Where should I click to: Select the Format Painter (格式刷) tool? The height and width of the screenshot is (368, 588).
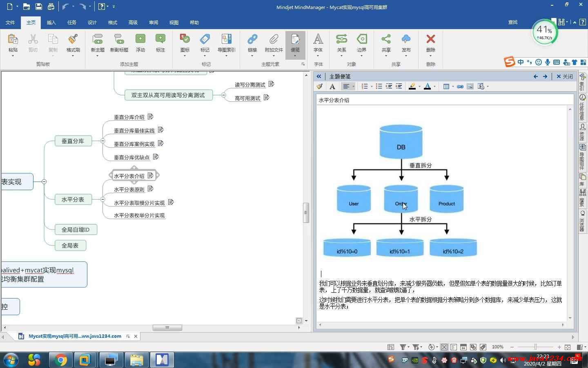coord(73,39)
